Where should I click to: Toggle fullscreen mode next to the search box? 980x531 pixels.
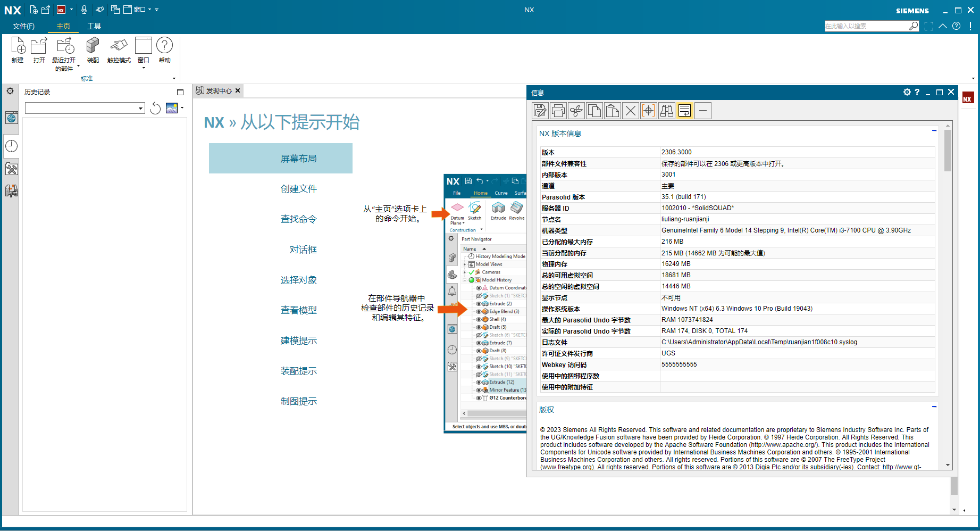tap(929, 26)
